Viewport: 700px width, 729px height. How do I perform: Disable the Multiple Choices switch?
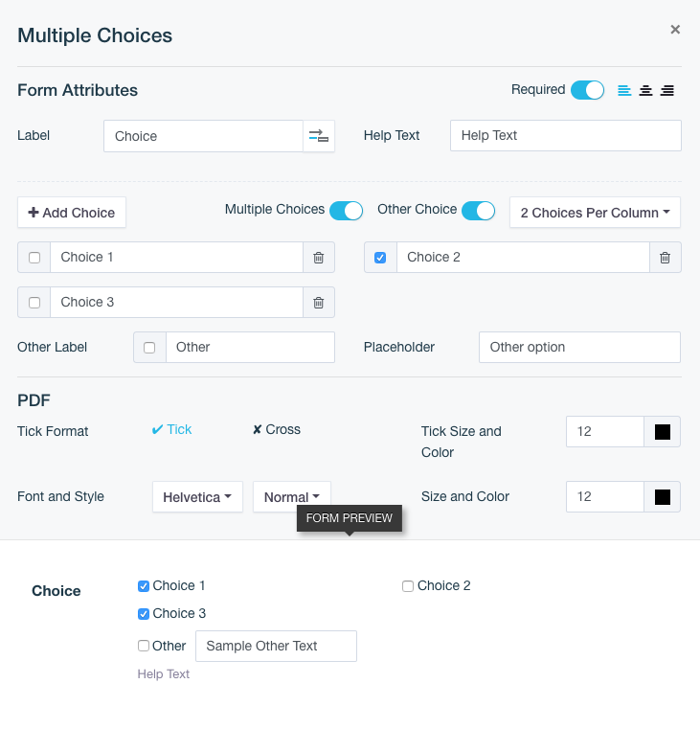[346, 211]
